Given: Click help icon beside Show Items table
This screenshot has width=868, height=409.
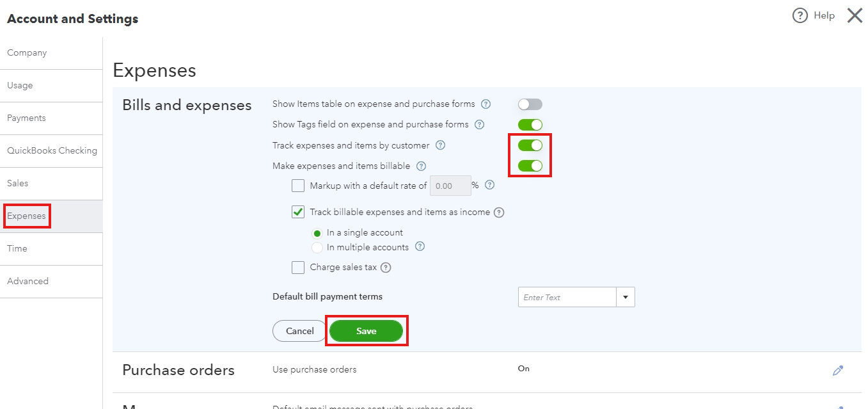Looking at the screenshot, I should click(485, 104).
